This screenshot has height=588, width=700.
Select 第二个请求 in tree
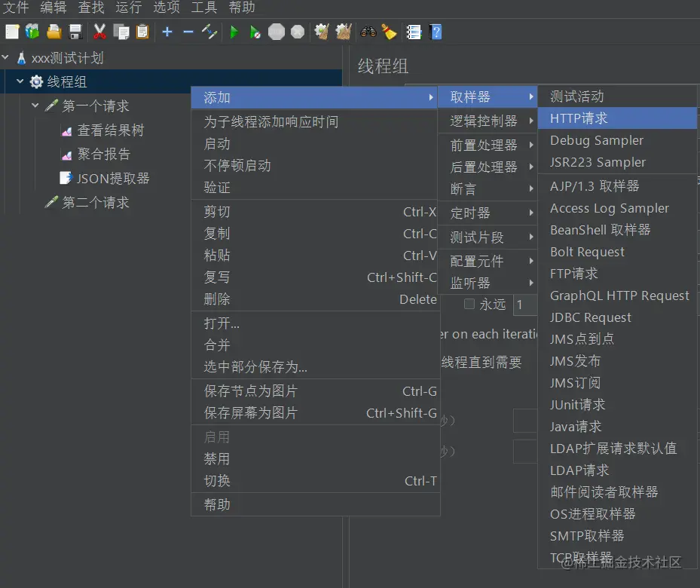pos(96,202)
